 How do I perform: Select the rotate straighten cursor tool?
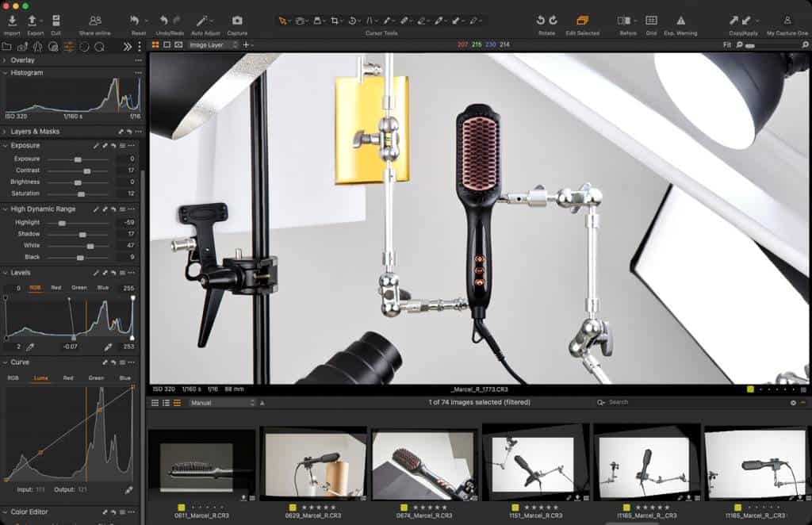352,21
